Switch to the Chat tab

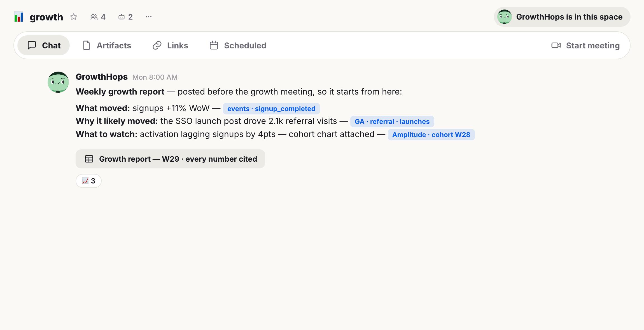pos(44,45)
